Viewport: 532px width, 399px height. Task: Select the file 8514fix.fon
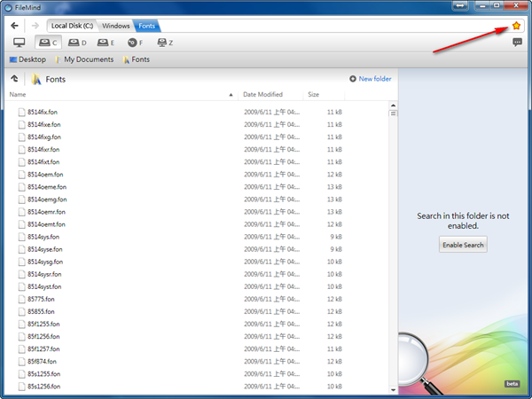point(43,113)
